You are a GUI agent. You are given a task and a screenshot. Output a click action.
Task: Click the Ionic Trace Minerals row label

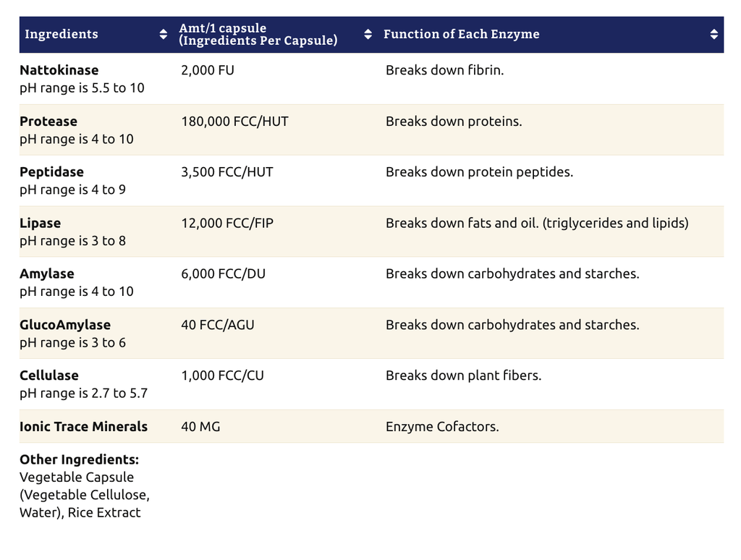click(83, 427)
